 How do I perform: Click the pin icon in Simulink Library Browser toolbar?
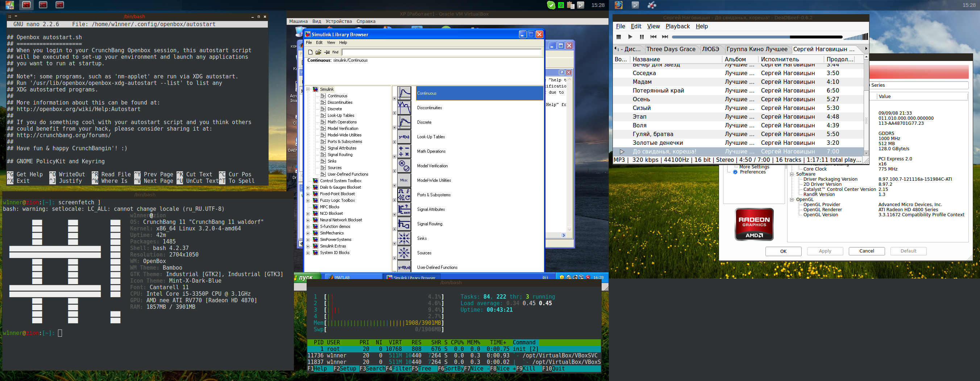327,52
